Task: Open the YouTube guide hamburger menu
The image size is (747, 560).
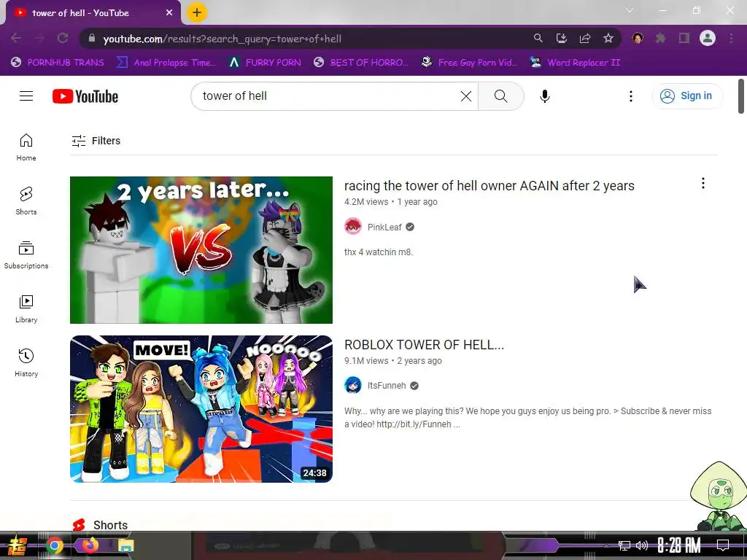Action: 26,96
